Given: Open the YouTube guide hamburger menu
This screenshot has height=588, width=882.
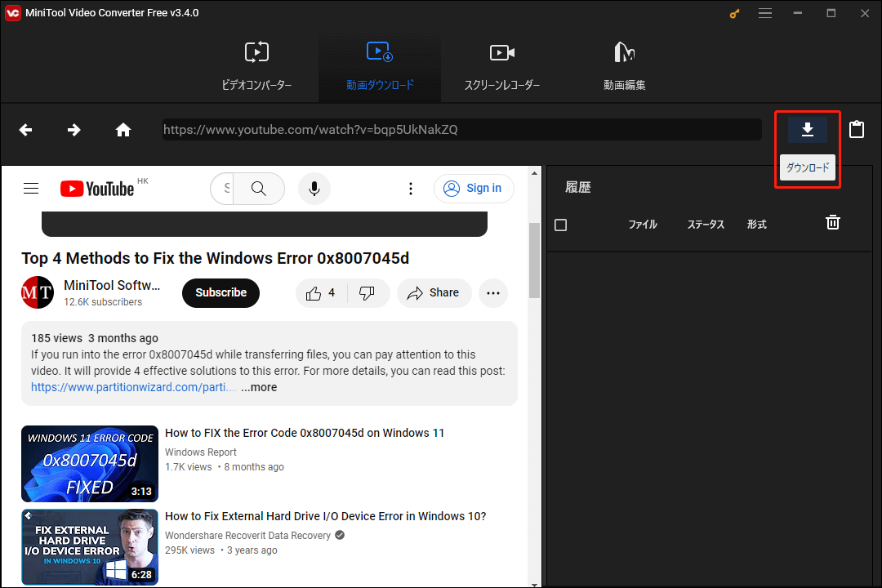Looking at the screenshot, I should click(x=31, y=189).
